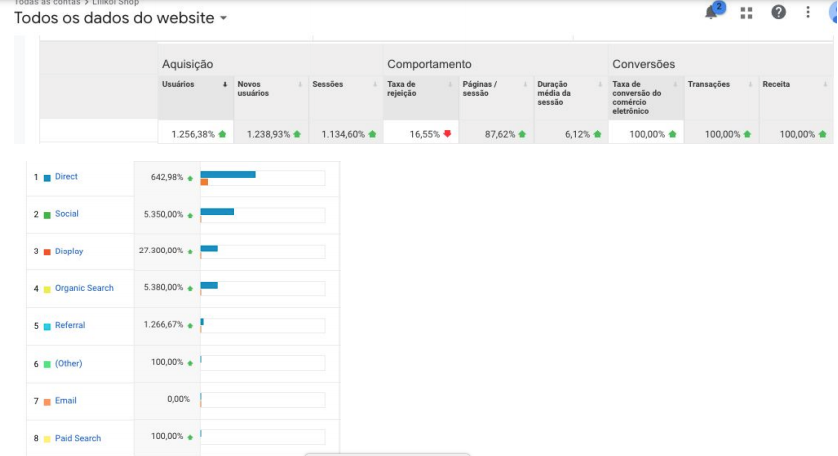Click the Organic Search row bar chart
The width and height of the screenshot is (838, 456).
(262, 289)
